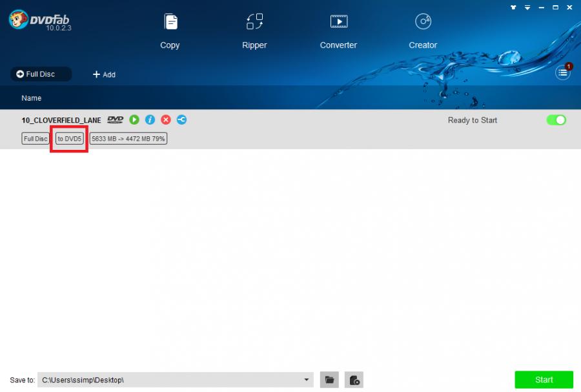Screen dimensions: 581x392
Task: Click the Save to path field
Action: (x=175, y=380)
